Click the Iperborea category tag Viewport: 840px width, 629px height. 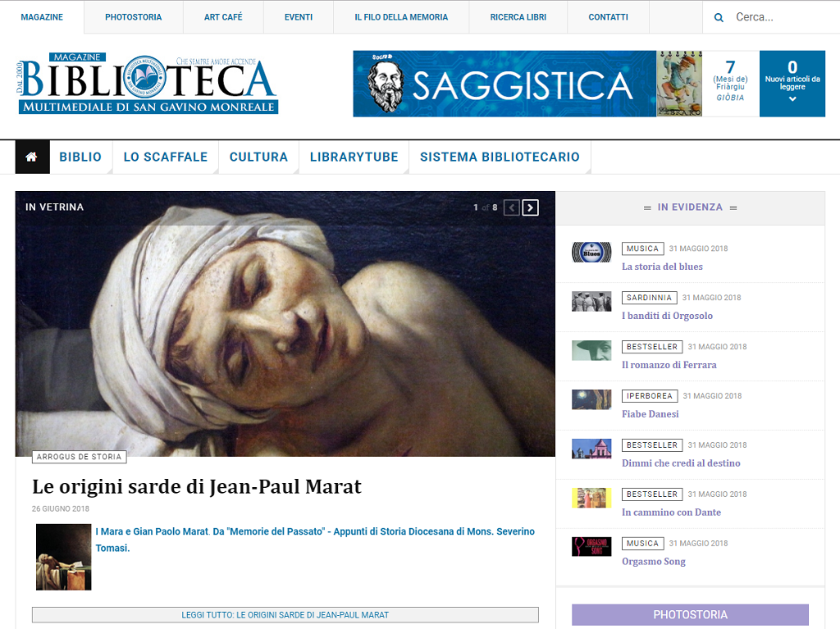(650, 396)
